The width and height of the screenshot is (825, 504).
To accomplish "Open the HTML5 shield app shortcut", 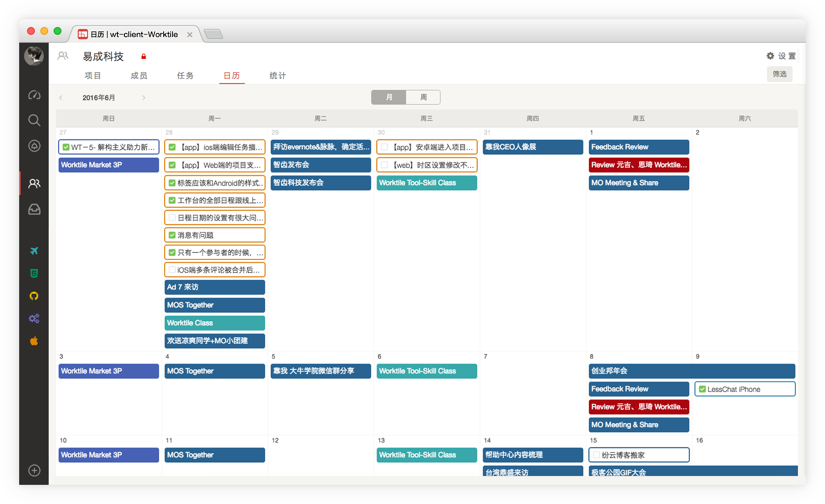I will click(34, 273).
